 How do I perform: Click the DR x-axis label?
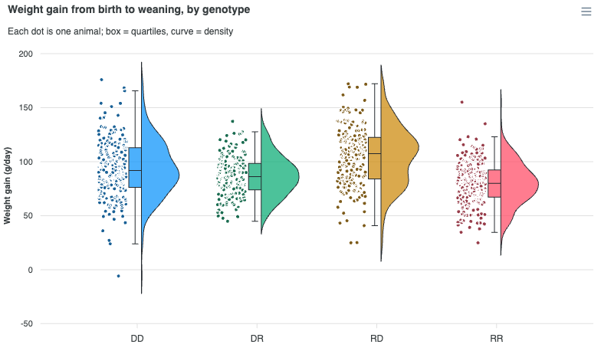(x=257, y=339)
